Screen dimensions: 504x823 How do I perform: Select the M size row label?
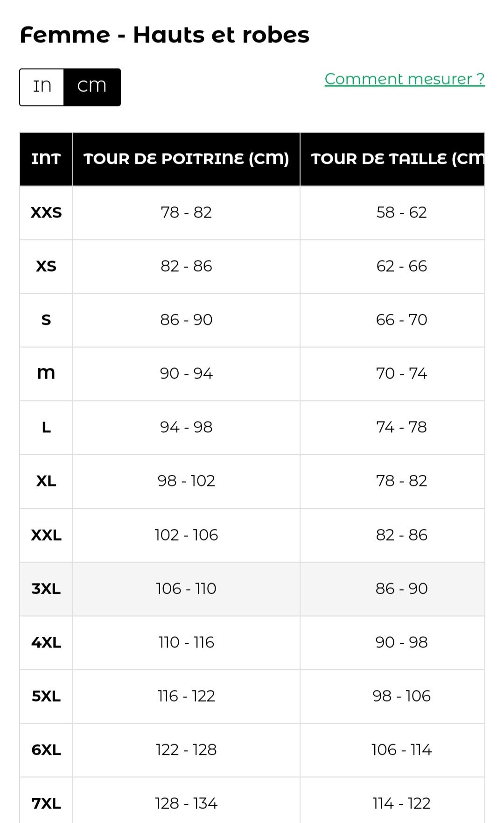[46, 373]
